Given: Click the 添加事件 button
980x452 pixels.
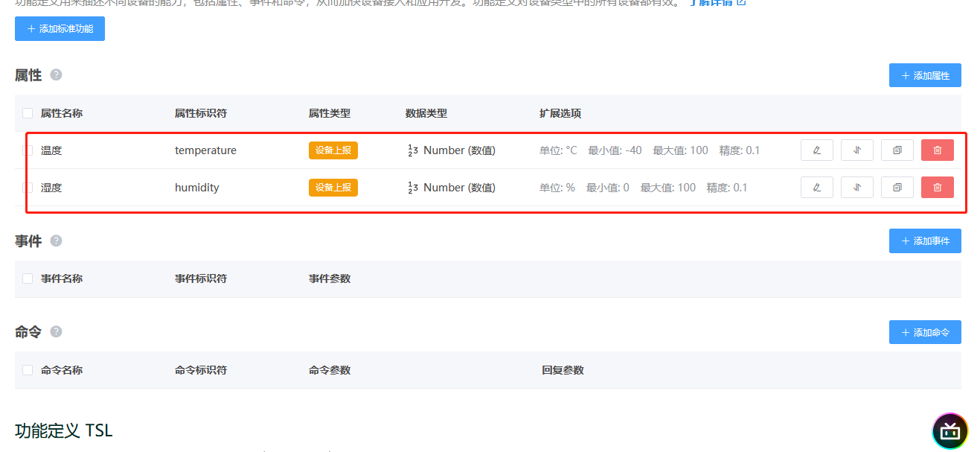Looking at the screenshot, I should click(x=925, y=241).
